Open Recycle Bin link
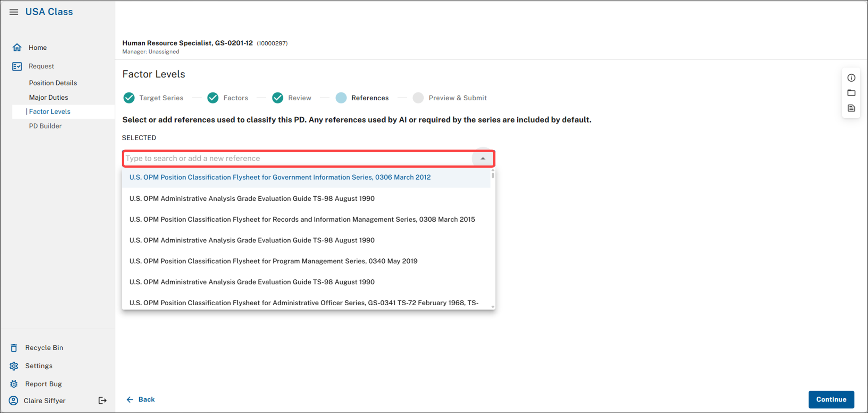Screen dimensions: 868x413 pyautogui.click(x=44, y=348)
